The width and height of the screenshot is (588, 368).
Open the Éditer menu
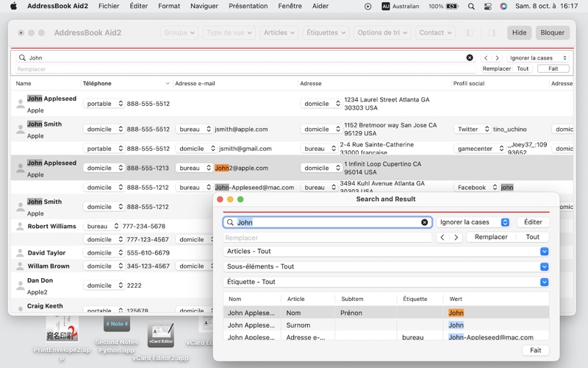[139, 6]
